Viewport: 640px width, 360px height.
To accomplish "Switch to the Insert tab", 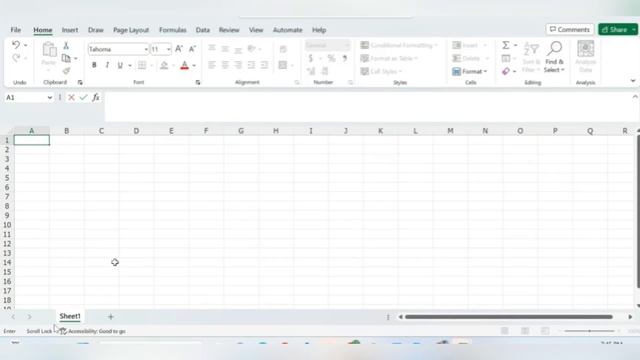I will (x=70, y=30).
